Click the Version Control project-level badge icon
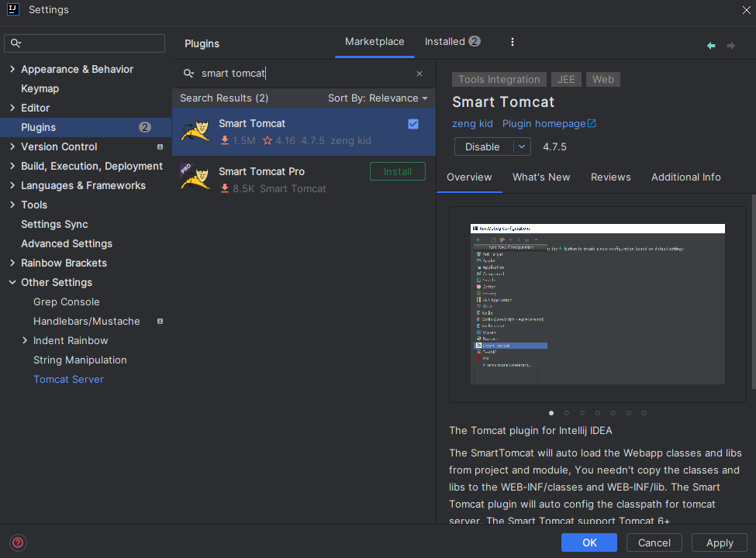 [160, 147]
